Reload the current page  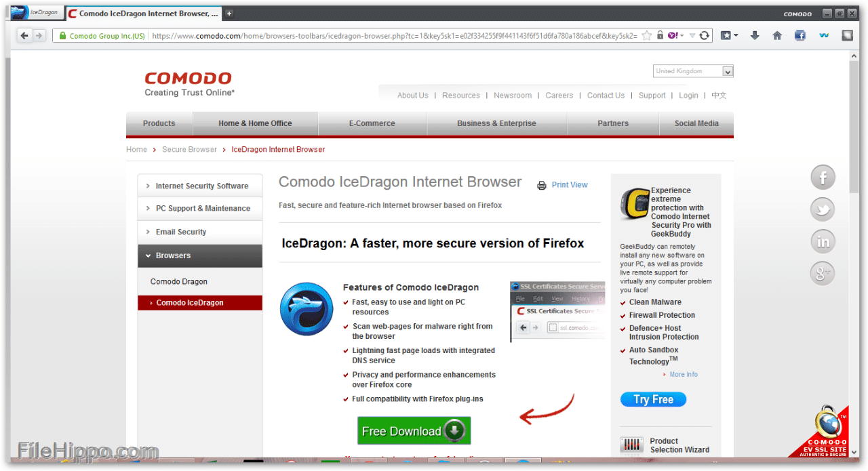click(705, 36)
